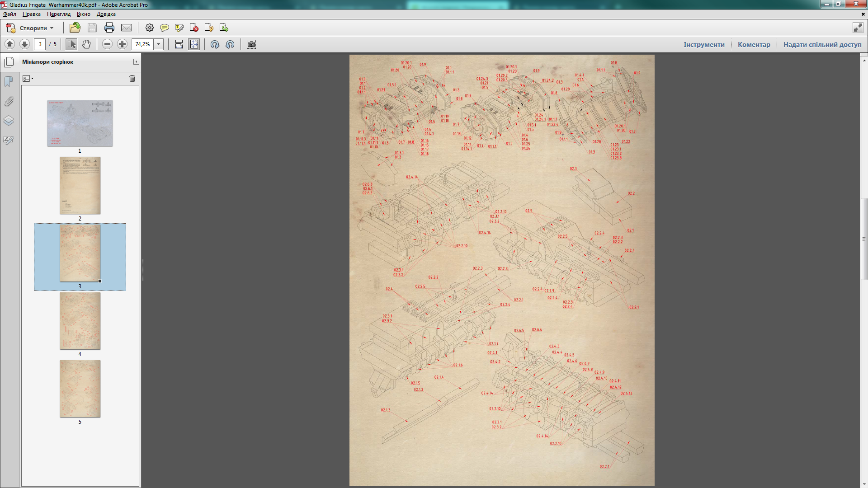This screenshot has width=868, height=488.
Task: Zoom out with the minus button
Action: point(107,44)
